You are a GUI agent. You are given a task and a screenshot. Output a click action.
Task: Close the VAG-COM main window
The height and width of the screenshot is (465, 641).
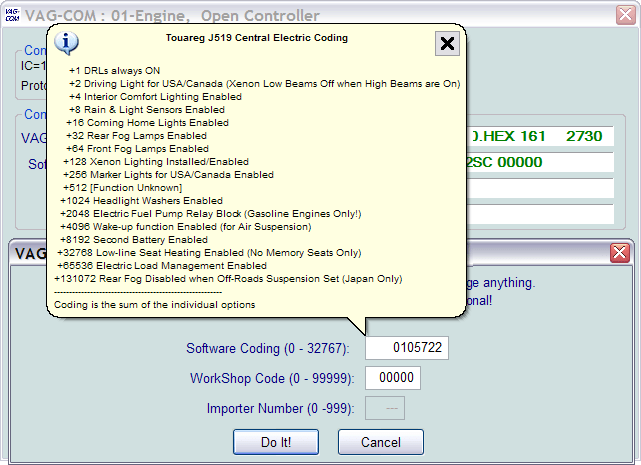(x=625, y=15)
